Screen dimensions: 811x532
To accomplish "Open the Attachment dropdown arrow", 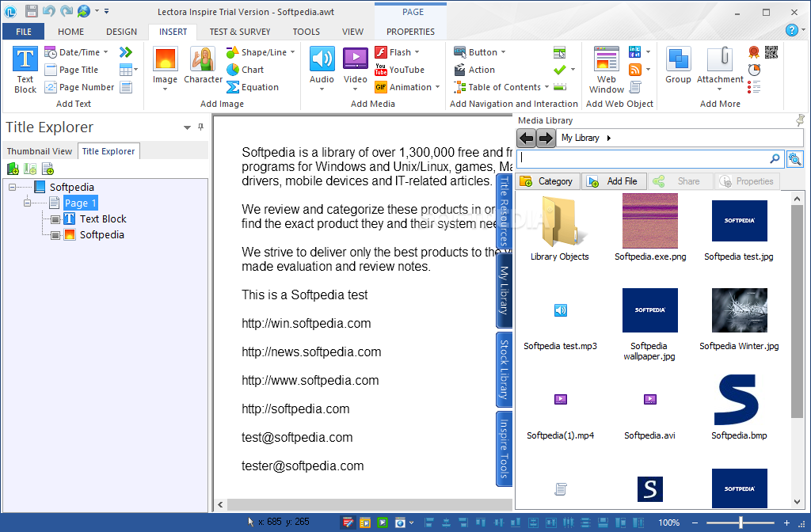I will coord(719,90).
